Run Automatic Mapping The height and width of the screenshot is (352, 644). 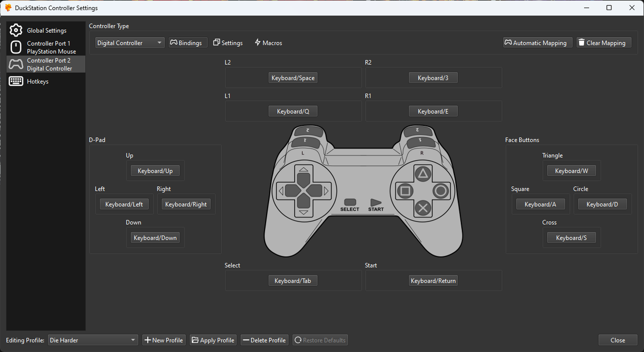tap(537, 43)
